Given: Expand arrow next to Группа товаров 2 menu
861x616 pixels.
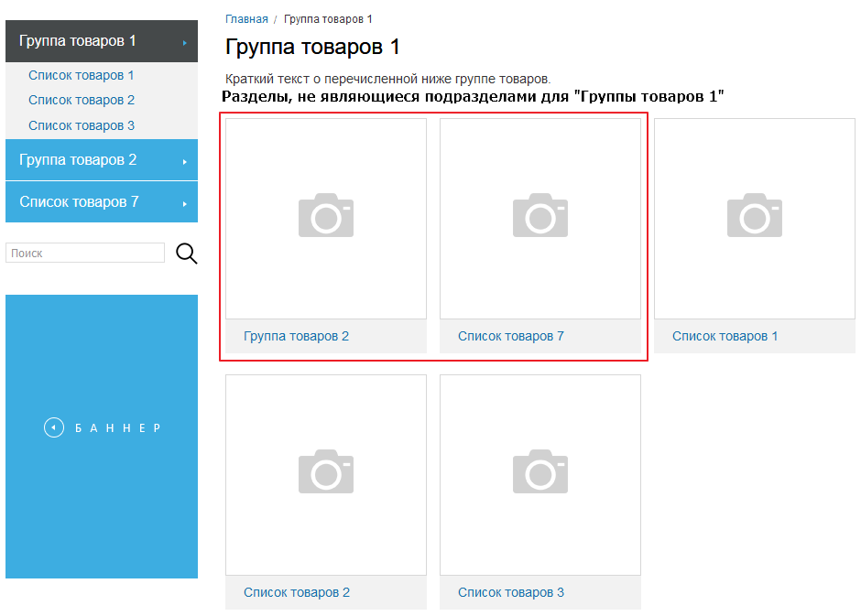Looking at the screenshot, I should click(x=185, y=161).
